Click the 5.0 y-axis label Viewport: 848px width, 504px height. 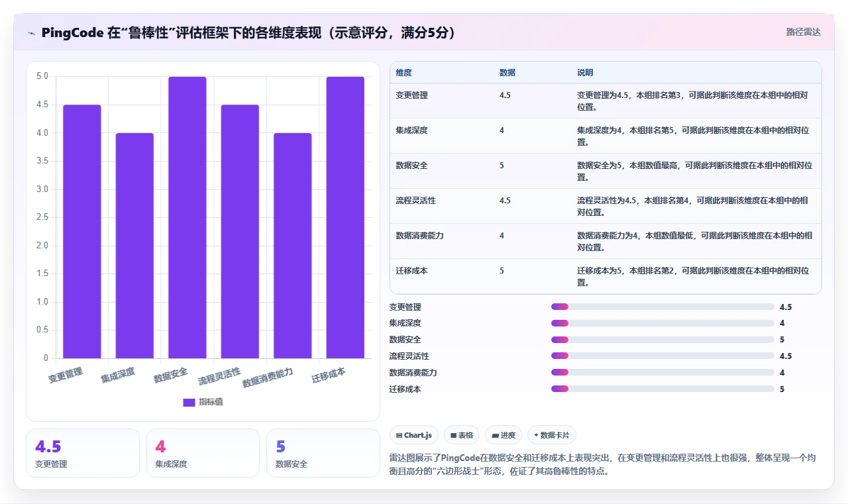(42, 76)
